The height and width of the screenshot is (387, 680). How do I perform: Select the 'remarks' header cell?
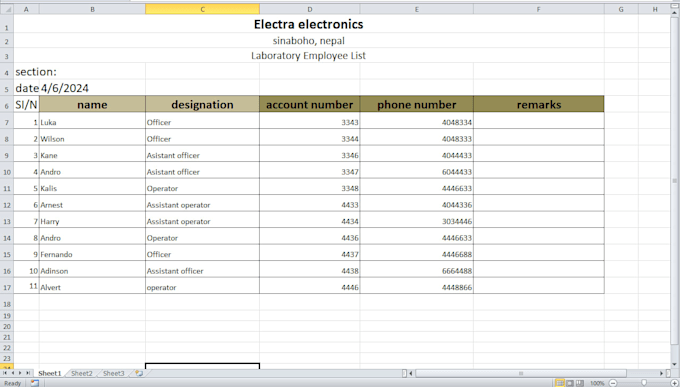[539, 105]
